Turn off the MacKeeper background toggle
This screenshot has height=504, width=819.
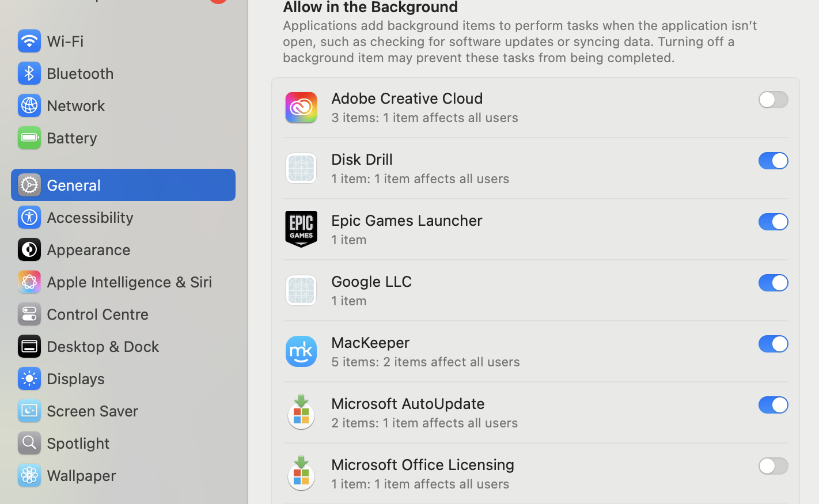[773, 344]
